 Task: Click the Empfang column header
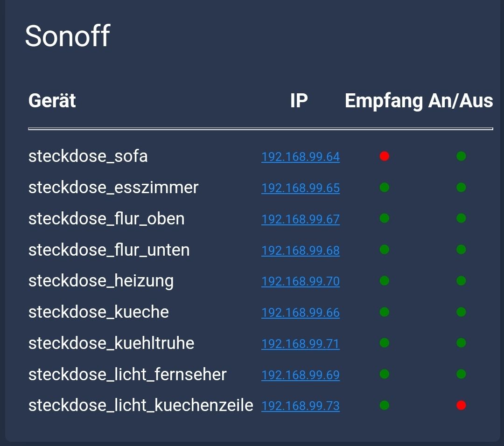383,101
